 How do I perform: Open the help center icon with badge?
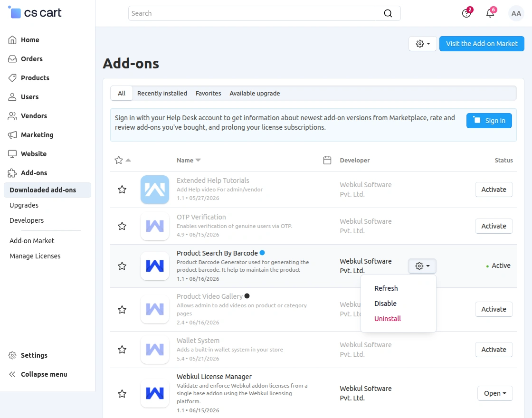(466, 13)
